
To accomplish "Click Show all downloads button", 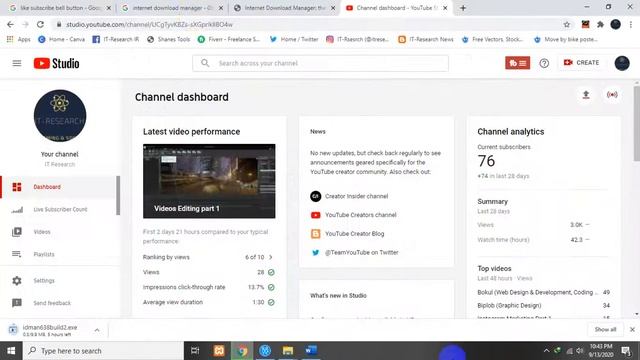I will click(605, 329).
